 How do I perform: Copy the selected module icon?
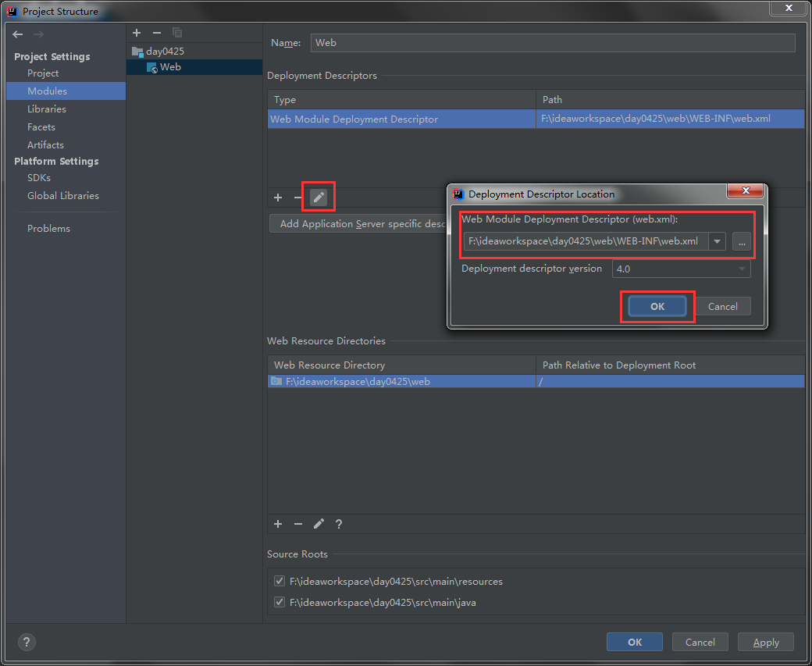pos(177,33)
